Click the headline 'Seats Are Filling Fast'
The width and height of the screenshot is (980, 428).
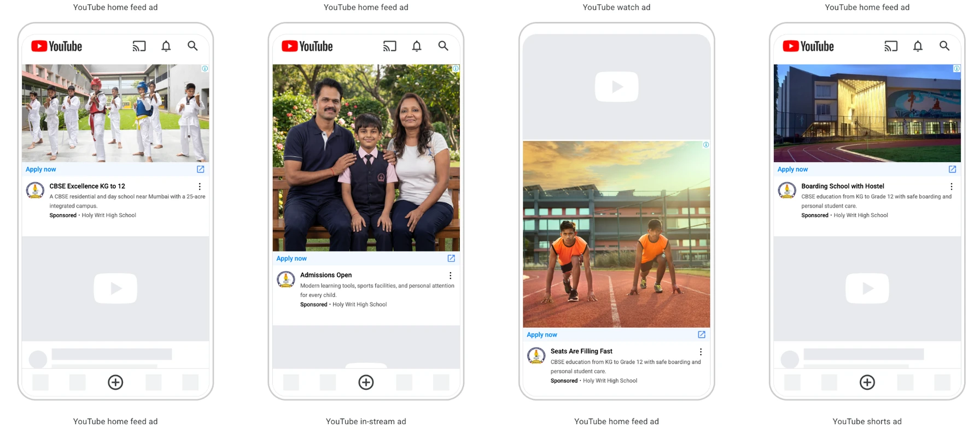point(581,351)
